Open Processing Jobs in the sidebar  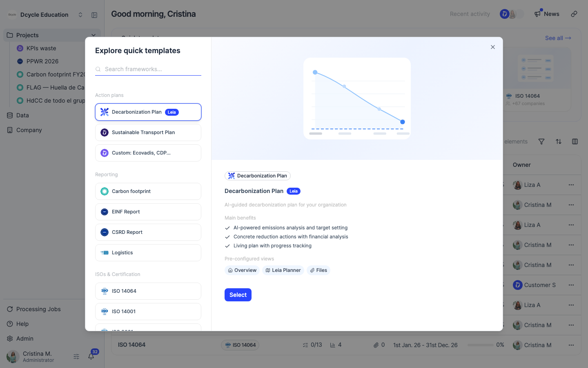[x=38, y=309]
